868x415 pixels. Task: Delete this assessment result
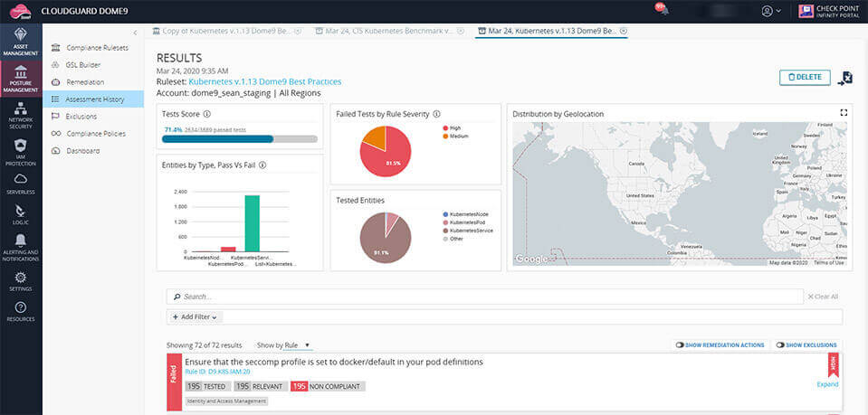(x=805, y=78)
